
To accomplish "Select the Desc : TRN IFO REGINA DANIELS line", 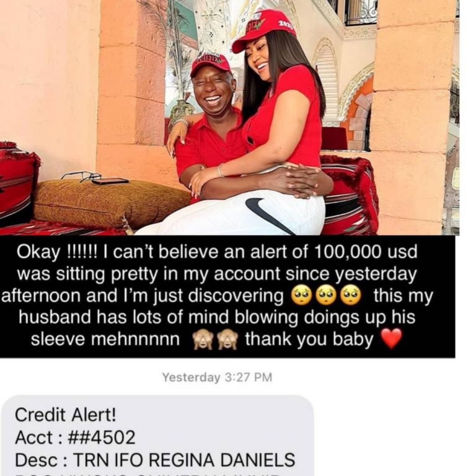I will pos(155,460).
